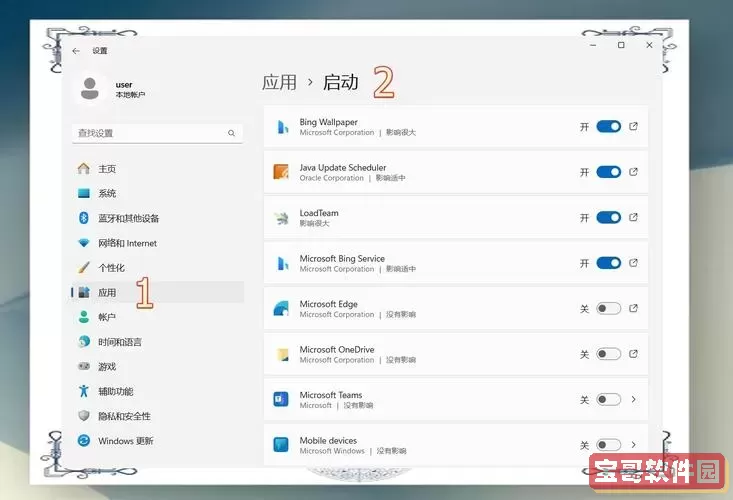The width and height of the screenshot is (733, 500).
Task: Click the Mobile devices app icon
Action: [281, 445]
